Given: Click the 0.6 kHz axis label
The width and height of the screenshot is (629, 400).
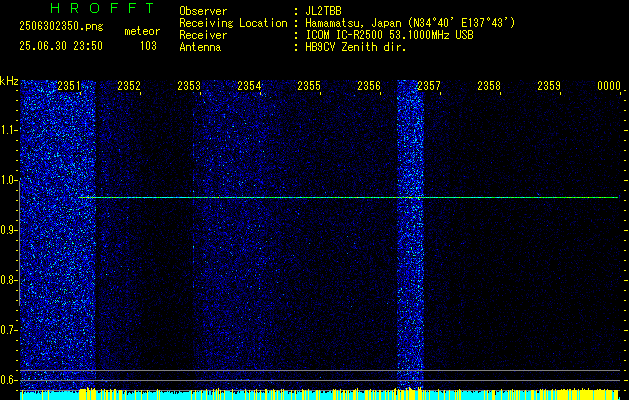Looking at the screenshot, I should pos(8,380).
